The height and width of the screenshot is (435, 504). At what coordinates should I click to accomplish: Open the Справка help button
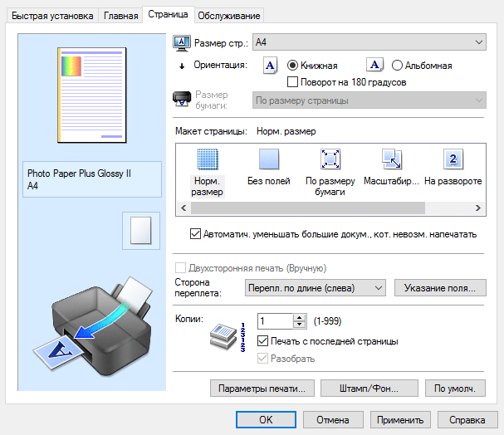[x=467, y=419]
